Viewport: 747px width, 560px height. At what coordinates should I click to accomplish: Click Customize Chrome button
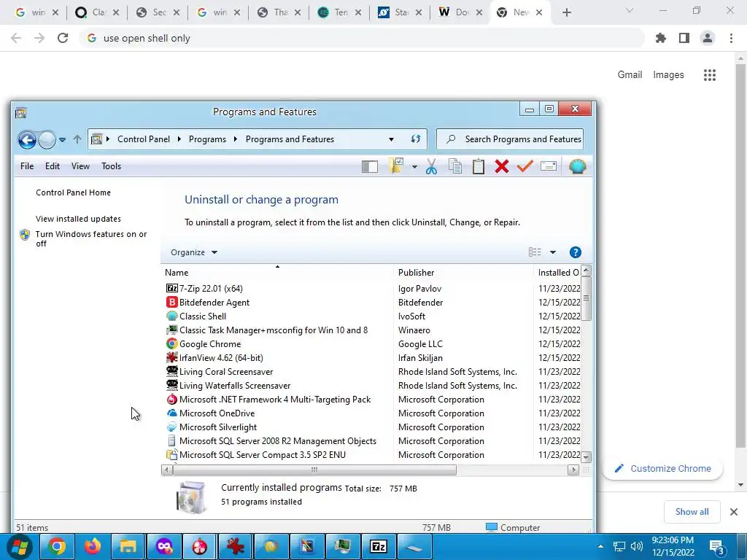pyautogui.click(x=663, y=469)
